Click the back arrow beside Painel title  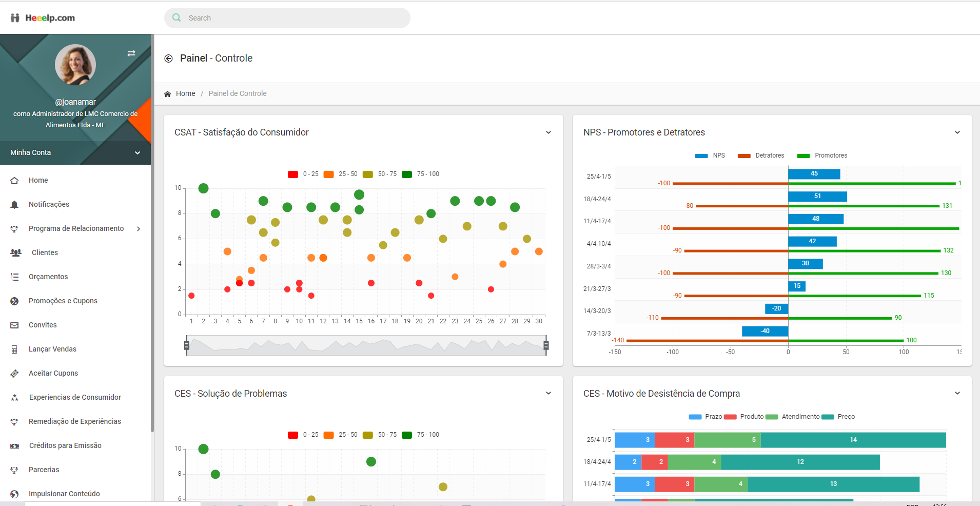pos(168,59)
